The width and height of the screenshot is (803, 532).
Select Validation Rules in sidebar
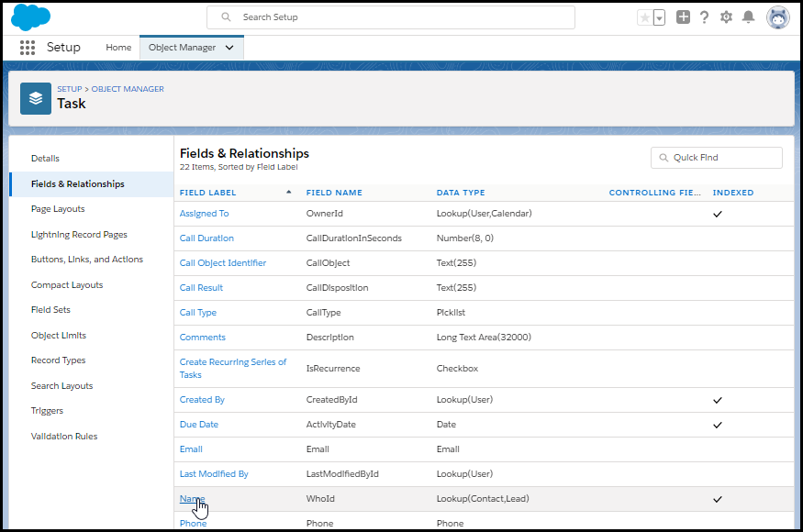pos(64,437)
